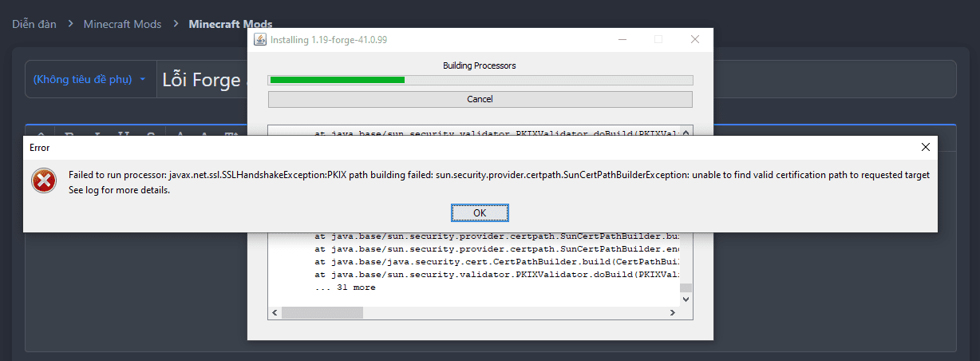Minimize the Forge installer window
This screenshot has width=980, height=361.
pos(622,39)
